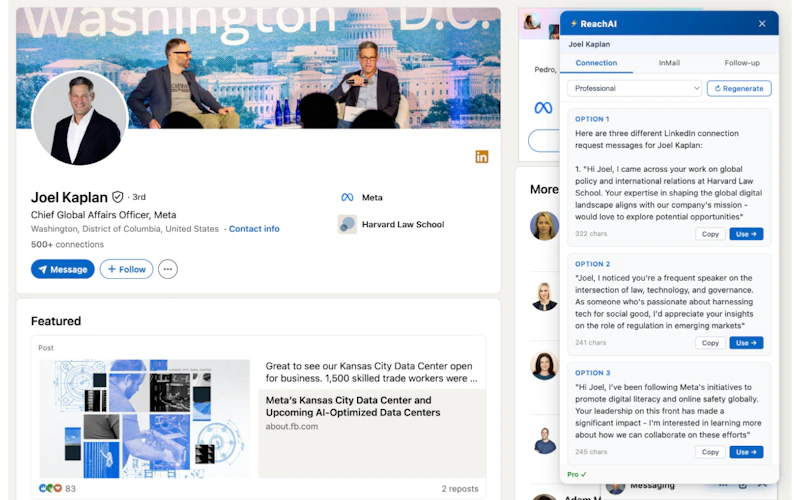
Task: Open the featured Kansas City post image
Action: (x=145, y=419)
